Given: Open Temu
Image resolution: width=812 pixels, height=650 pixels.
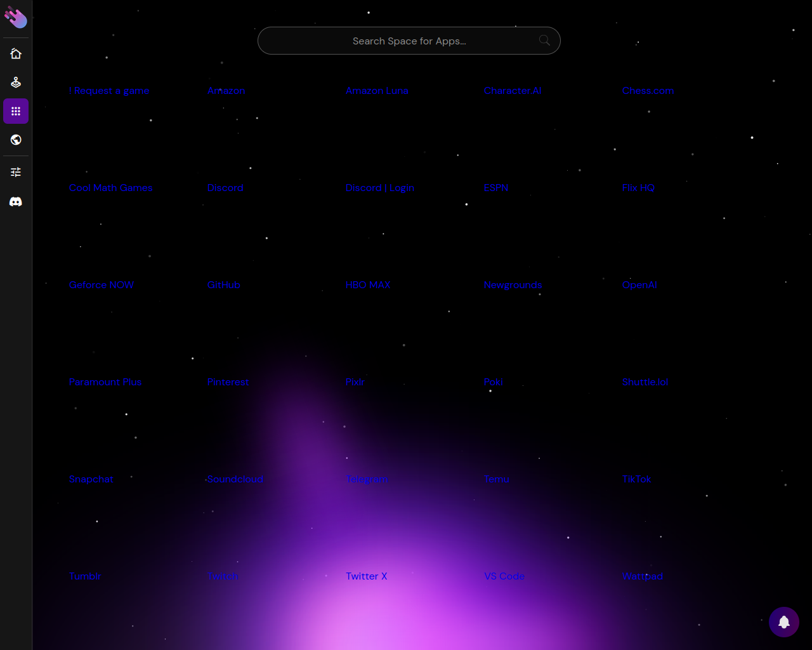Looking at the screenshot, I should point(496,479).
